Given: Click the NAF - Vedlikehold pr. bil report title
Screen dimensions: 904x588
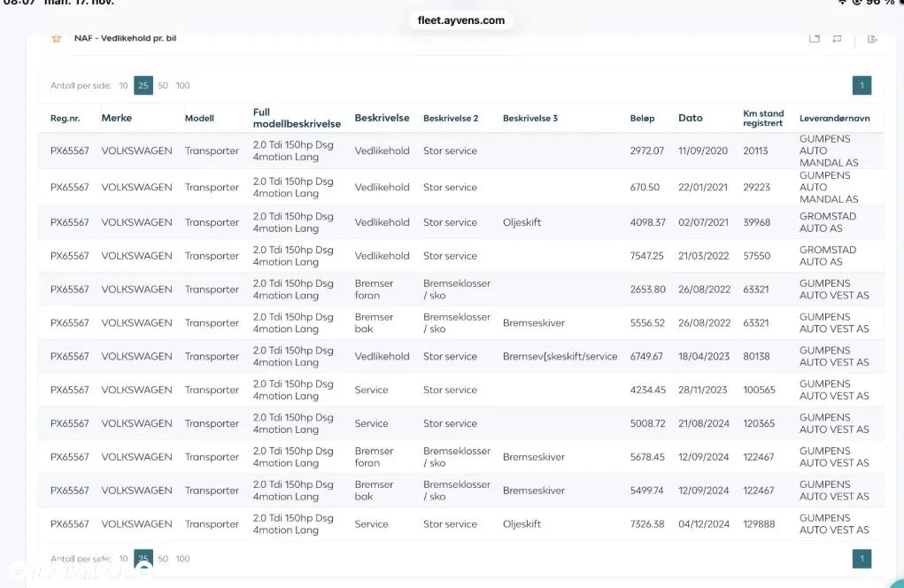Looking at the screenshot, I should (125, 38).
